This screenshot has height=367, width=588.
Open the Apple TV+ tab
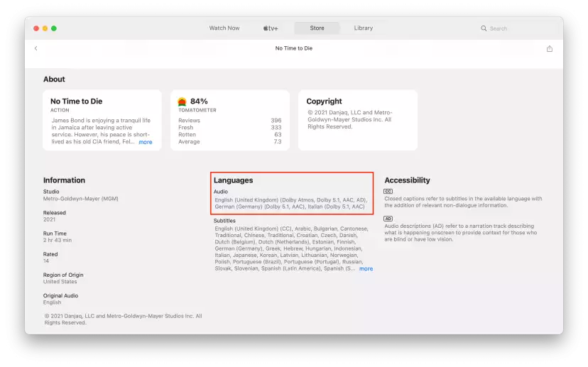[x=271, y=28]
